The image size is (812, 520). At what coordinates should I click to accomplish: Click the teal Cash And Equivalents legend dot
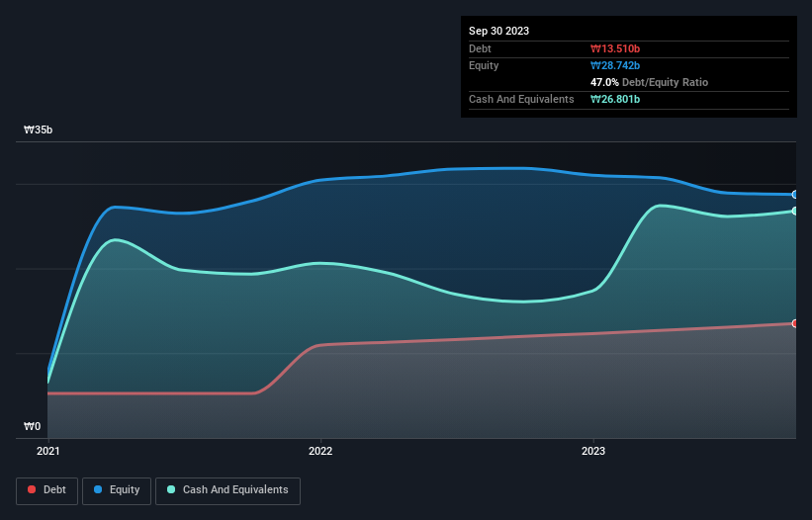pos(171,489)
